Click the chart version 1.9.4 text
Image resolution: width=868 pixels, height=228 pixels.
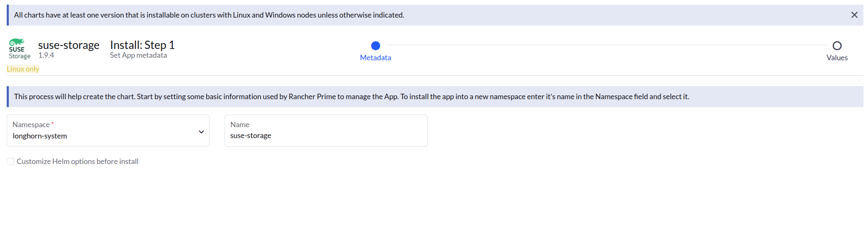[46, 55]
